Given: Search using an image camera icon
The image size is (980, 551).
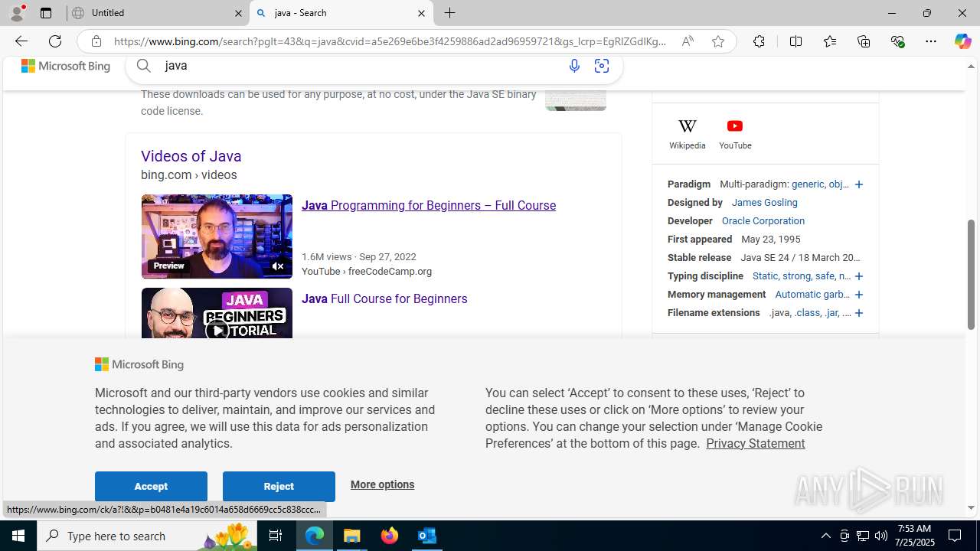Looking at the screenshot, I should click(602, 66).
